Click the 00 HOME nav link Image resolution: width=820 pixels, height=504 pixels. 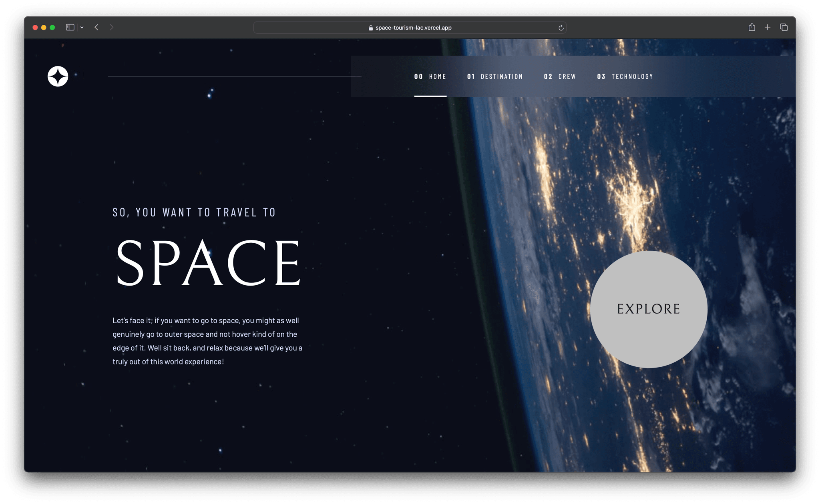[x=430, y=76]
